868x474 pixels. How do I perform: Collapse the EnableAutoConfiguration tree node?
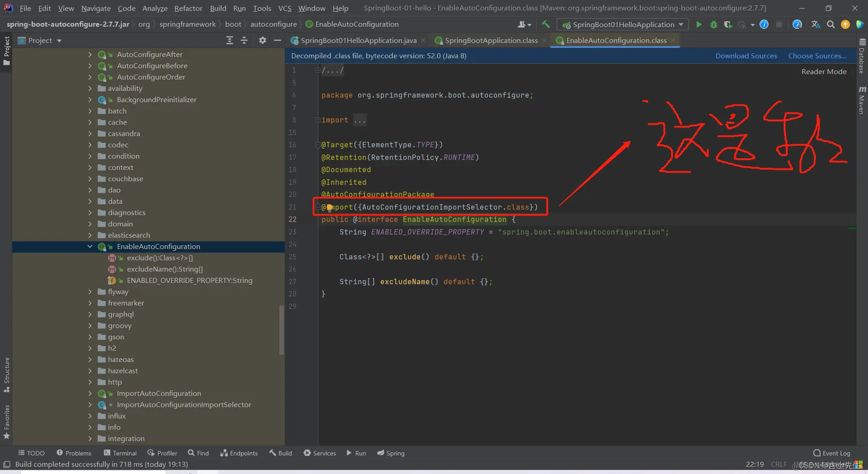tap(90, 246)
